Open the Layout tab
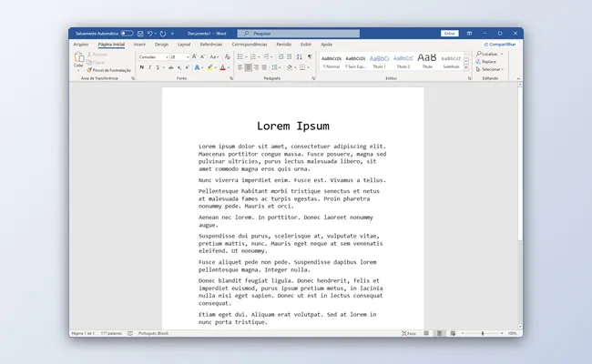Screen dimensions: 592x364 click(184, 45)
